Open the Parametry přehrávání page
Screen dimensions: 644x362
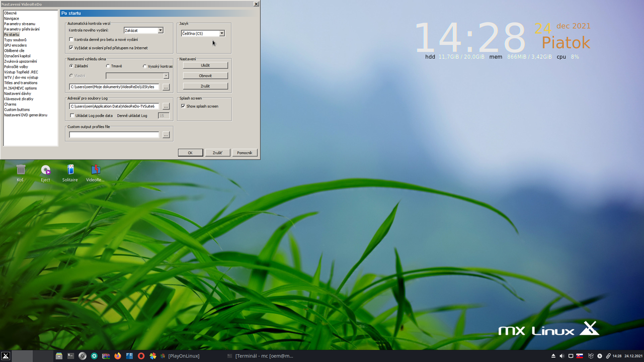(x=22, y=29)
